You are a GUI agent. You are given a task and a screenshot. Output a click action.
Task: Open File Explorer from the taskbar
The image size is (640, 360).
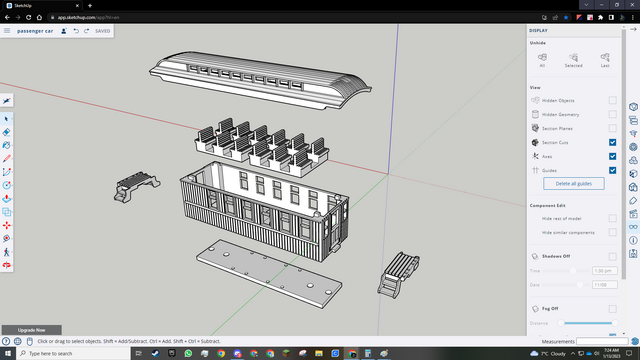[x=319, y=353]
